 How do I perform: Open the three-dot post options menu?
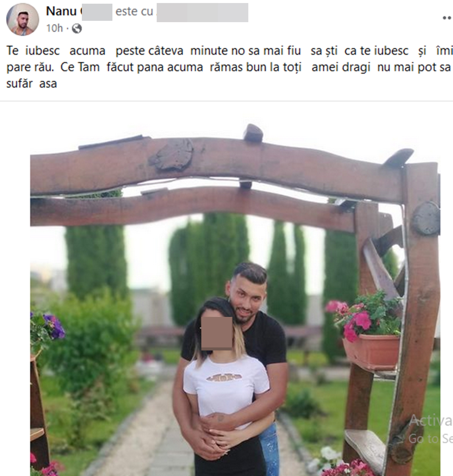(447, 18)
